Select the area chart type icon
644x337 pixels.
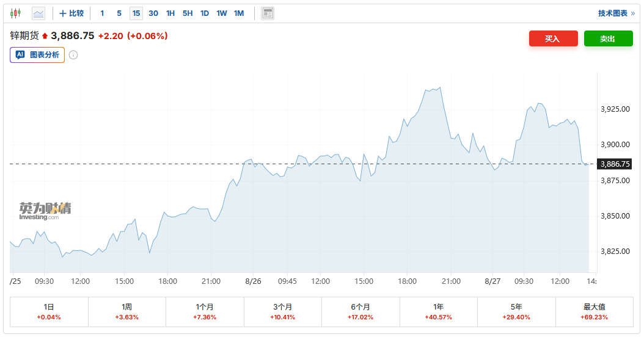tap(38, 13)
